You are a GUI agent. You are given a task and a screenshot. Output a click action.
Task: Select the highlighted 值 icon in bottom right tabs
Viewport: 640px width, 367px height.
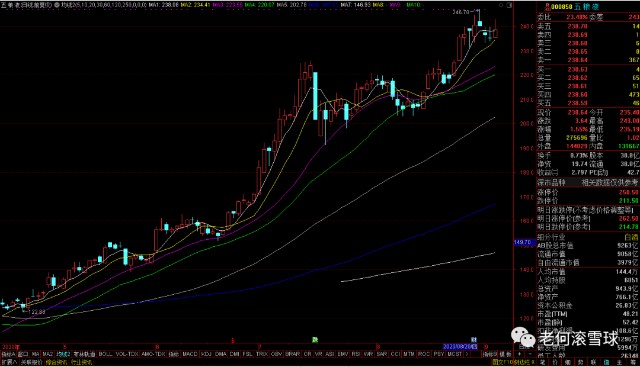(x=607, y=362)
